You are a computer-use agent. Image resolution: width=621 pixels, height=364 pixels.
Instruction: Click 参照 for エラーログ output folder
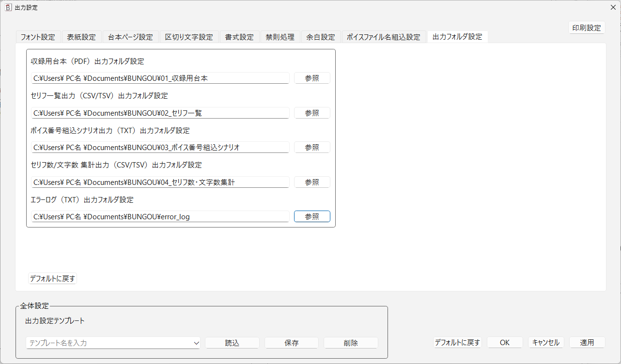click(x=312, y=216)
